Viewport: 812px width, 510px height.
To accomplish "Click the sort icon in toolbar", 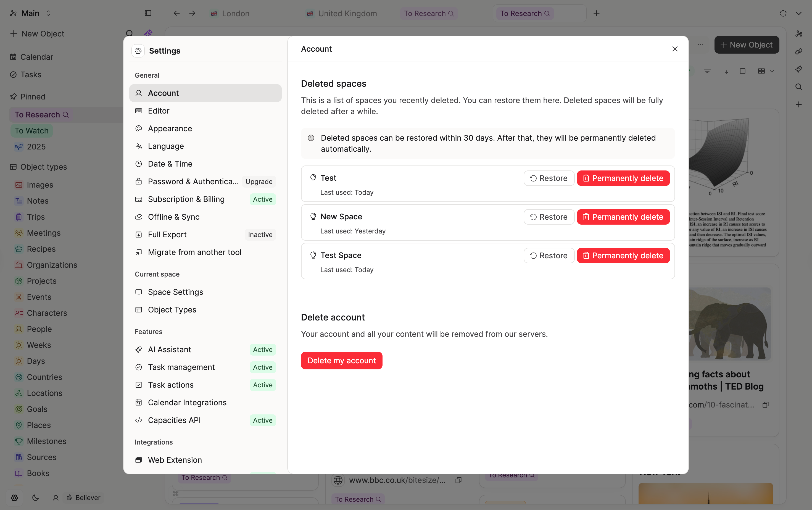I will pos(725,71).
